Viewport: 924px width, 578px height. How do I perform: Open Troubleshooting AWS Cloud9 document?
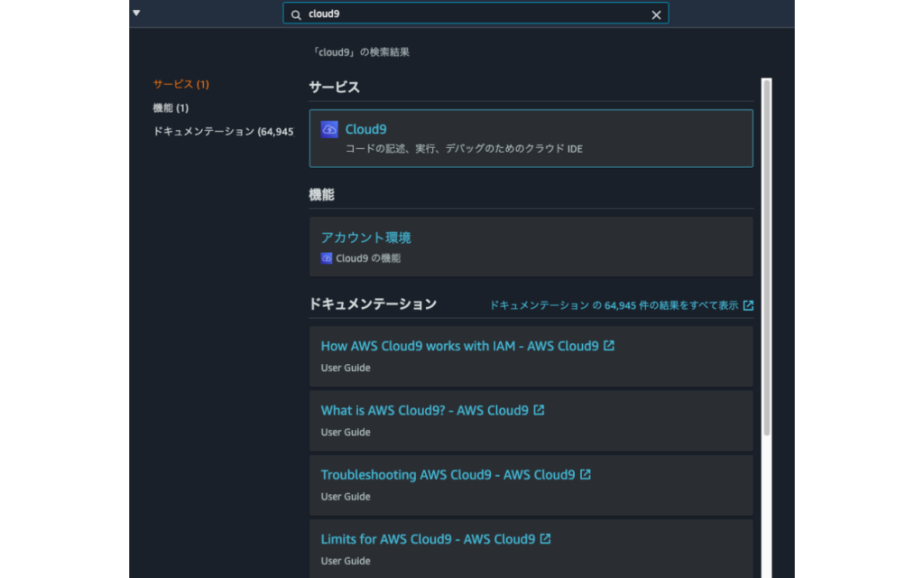[x=448, y=475]
